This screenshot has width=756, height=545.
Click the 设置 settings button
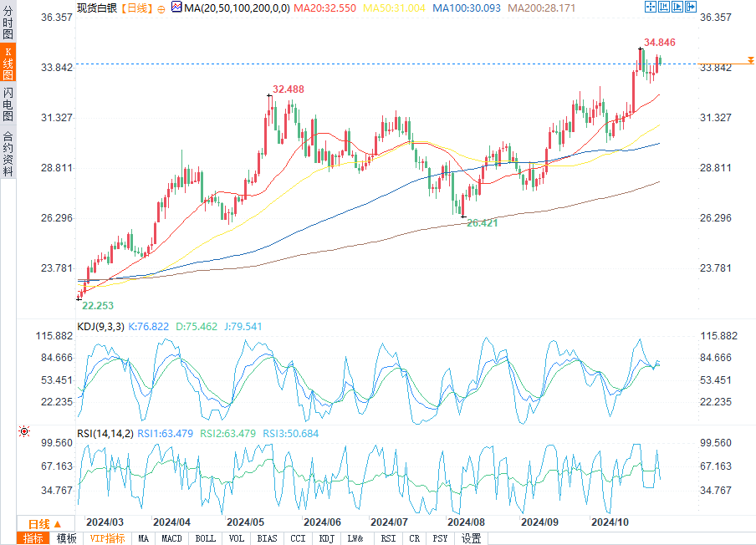(x=471, y=538)
